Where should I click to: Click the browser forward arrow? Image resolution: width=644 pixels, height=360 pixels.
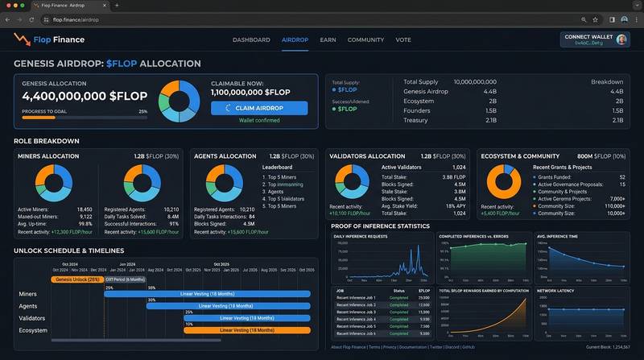click(19, 19)
